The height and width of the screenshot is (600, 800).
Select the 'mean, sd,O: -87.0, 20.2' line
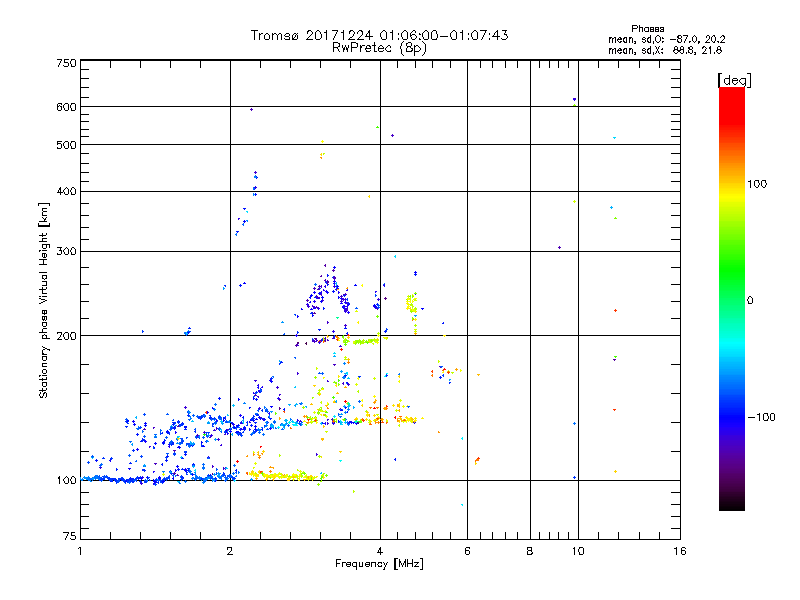point(666,39)
